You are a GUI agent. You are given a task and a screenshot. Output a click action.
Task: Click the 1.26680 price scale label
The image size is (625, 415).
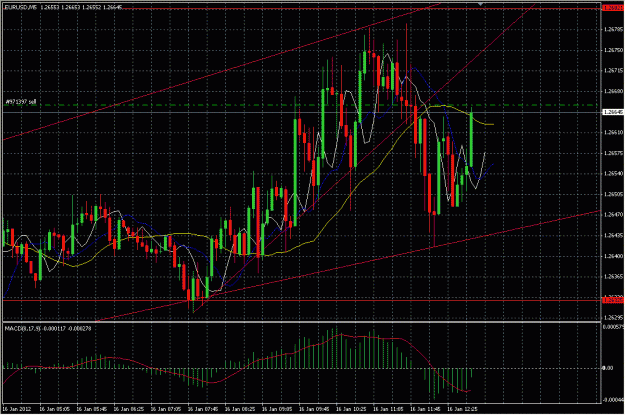coord(613,91)
